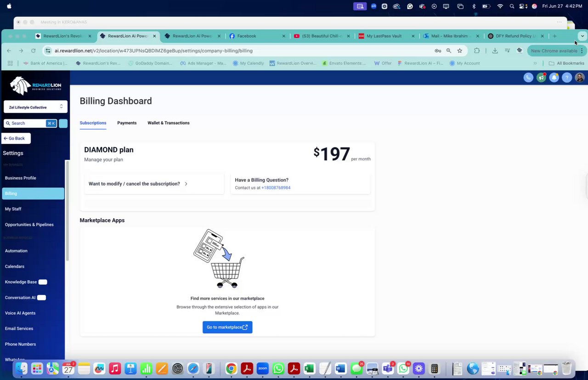The height and width of the screenshot is (380, 588).
Task: Switch to My LastPass Vault tab
Action: [x=386, y=36]
